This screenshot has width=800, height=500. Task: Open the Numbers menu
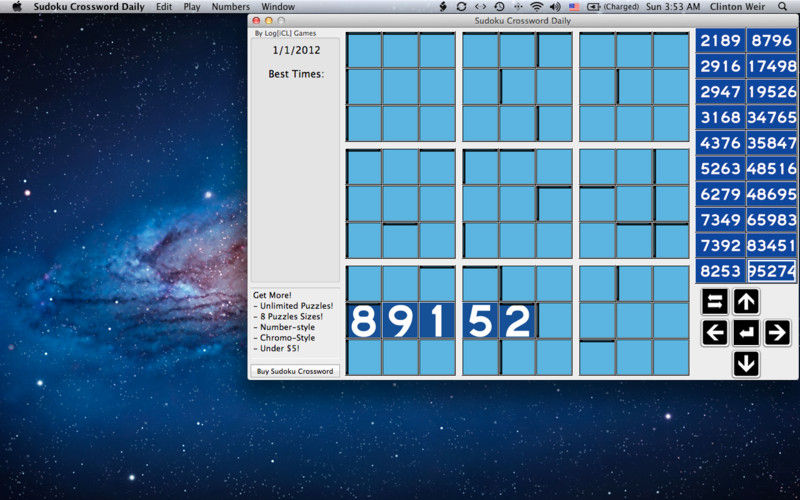click(x=231, y=7)
